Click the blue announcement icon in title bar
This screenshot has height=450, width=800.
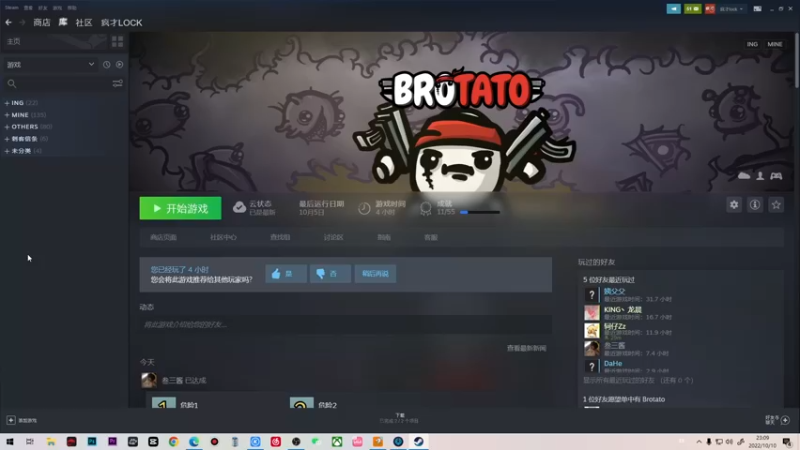(673, 9)
